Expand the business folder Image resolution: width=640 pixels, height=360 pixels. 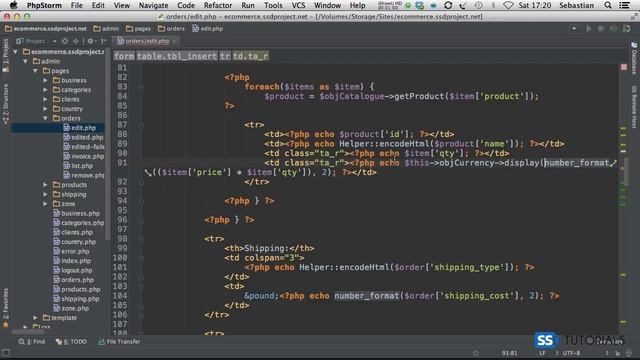point(45,80)
